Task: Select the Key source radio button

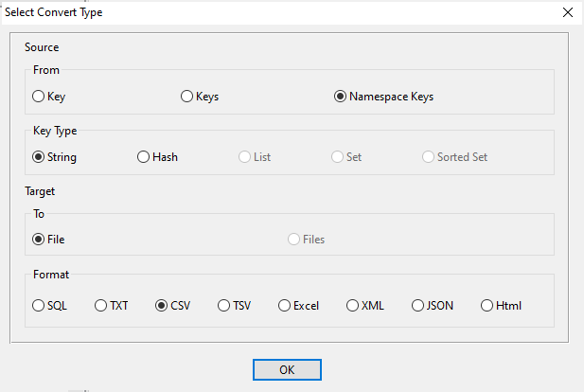Action: click(39, 96)
